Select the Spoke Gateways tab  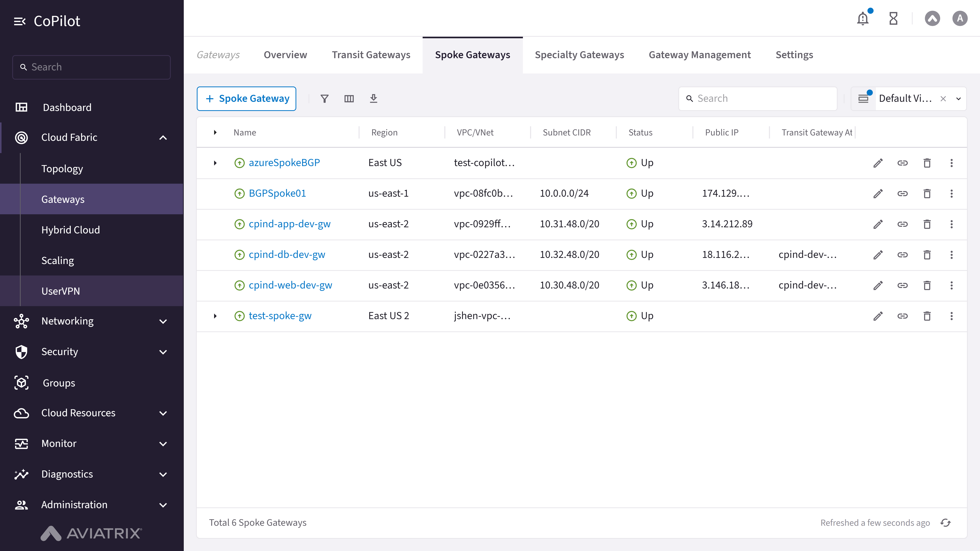(473, 55)
